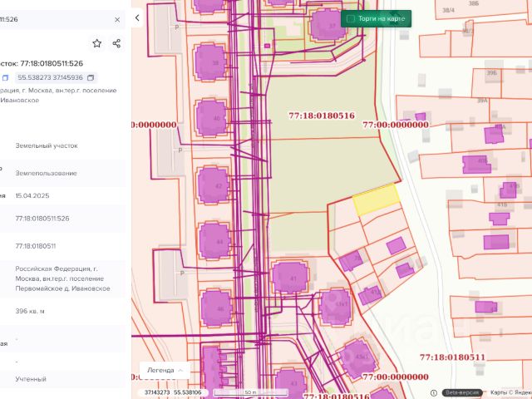Click the date value 15.04.2025

tap(32, 196)
